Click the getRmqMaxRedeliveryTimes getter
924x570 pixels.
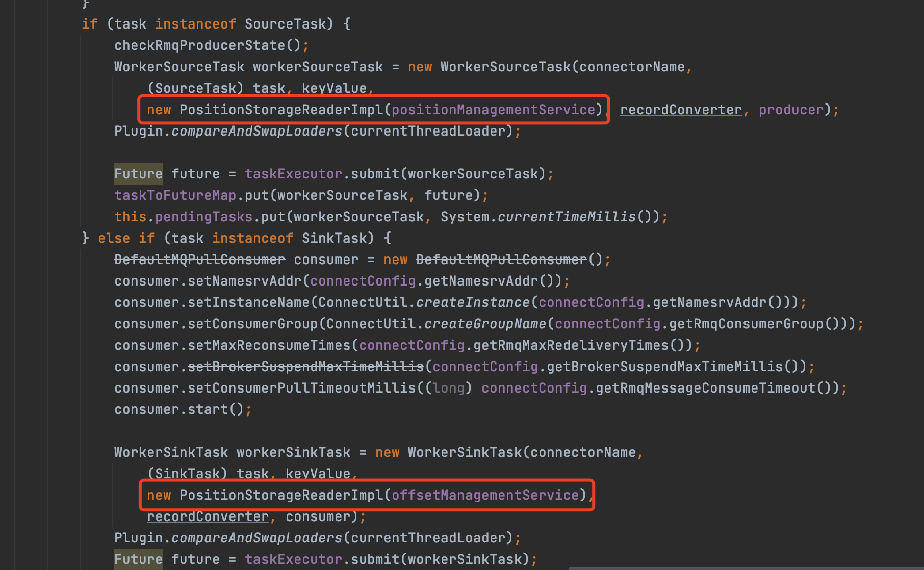pos(571,345)
